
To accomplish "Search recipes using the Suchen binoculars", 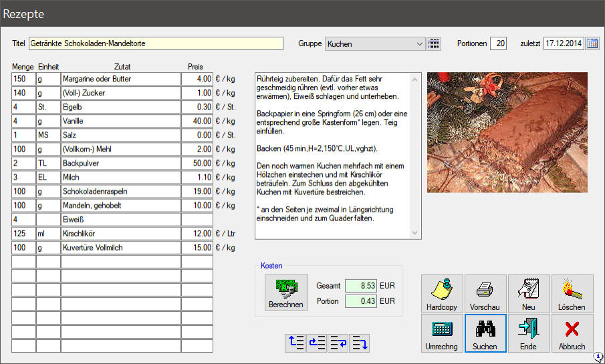I will point(485,333).
